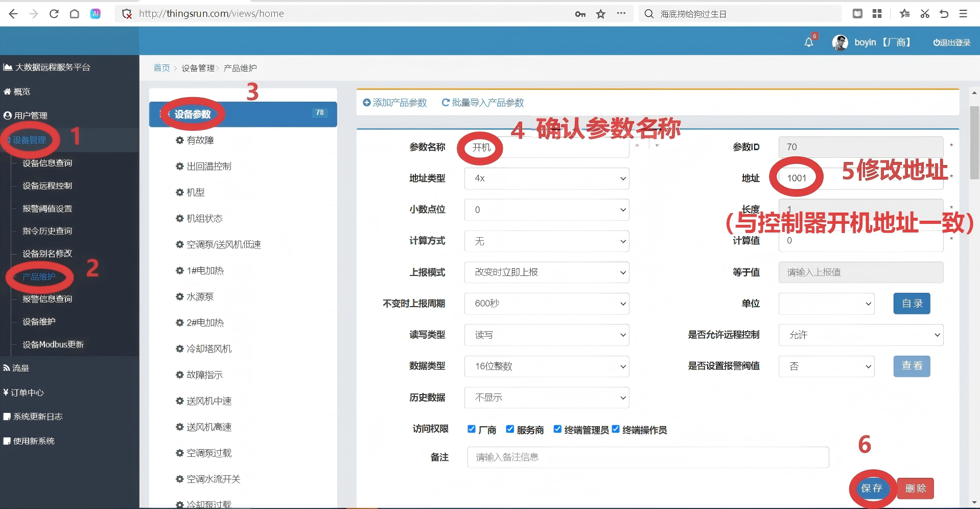Screen dimensions: 980x509
Task: Click the page vertical scrollbar
Action: tap(974, 143)
